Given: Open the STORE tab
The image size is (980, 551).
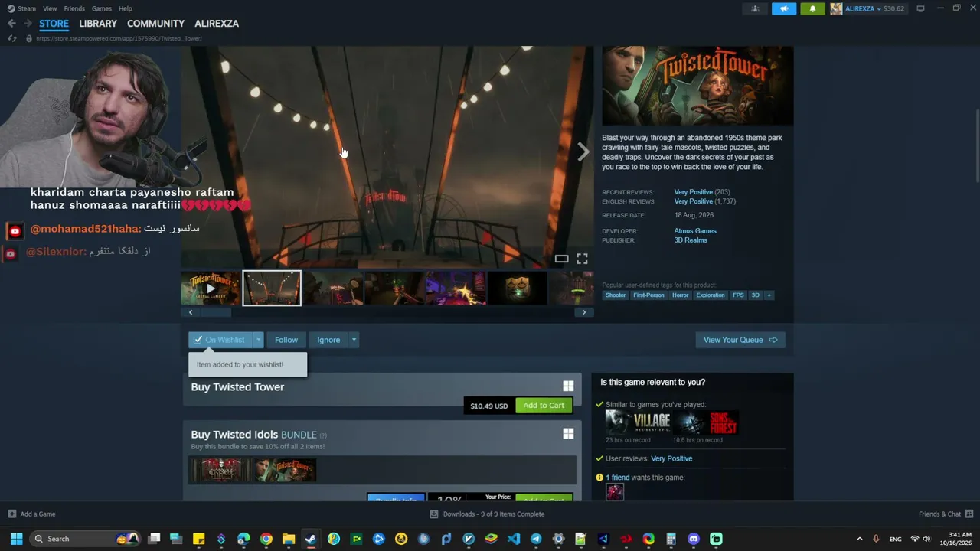Looking at the screenshot, I should tap(54, 24).
